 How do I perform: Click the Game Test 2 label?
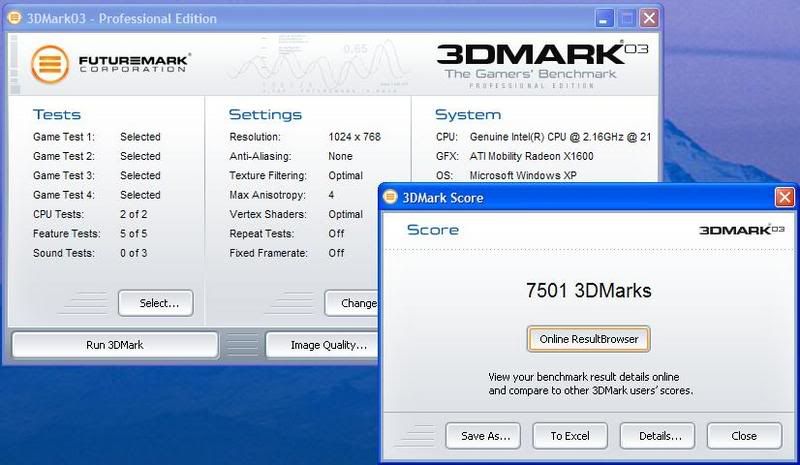point(64,156)
